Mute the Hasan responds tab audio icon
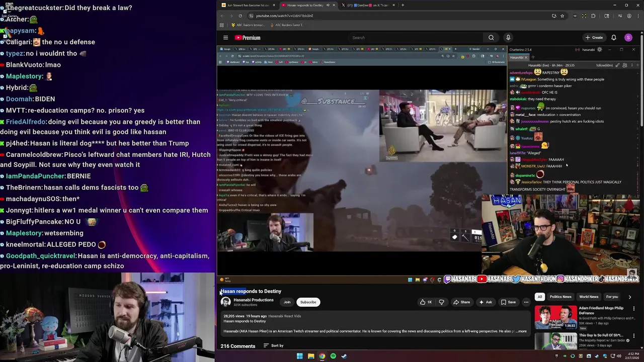The height and width of the screenshot is (362, 644). (328, 5)
